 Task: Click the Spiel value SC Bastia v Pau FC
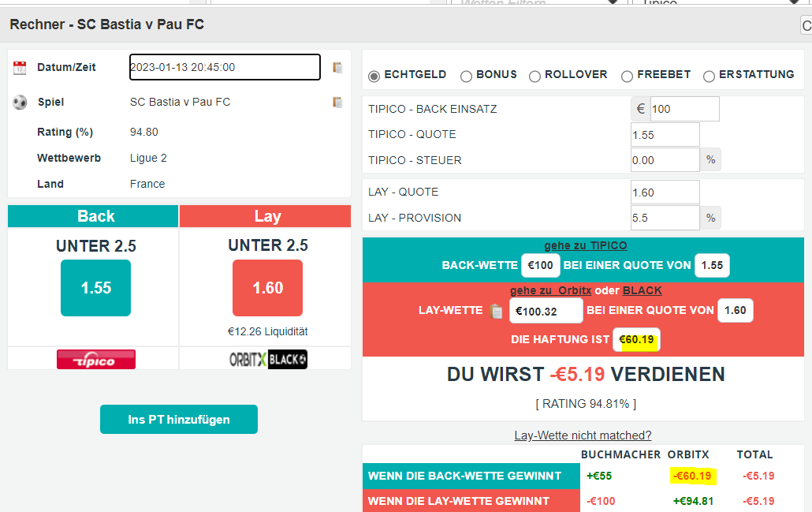click(181, 102)
